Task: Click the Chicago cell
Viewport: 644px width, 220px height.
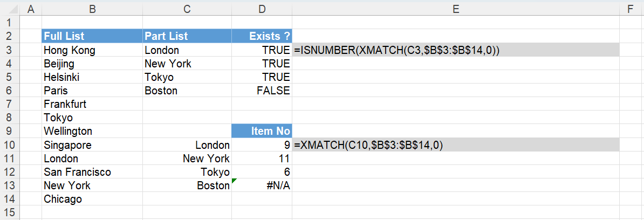Action: coord(92,198)
